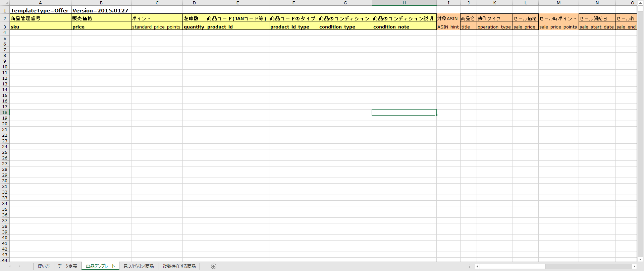Select the condition-note header cell
Viewport: 644px width, 271px height.
(404, 27)
